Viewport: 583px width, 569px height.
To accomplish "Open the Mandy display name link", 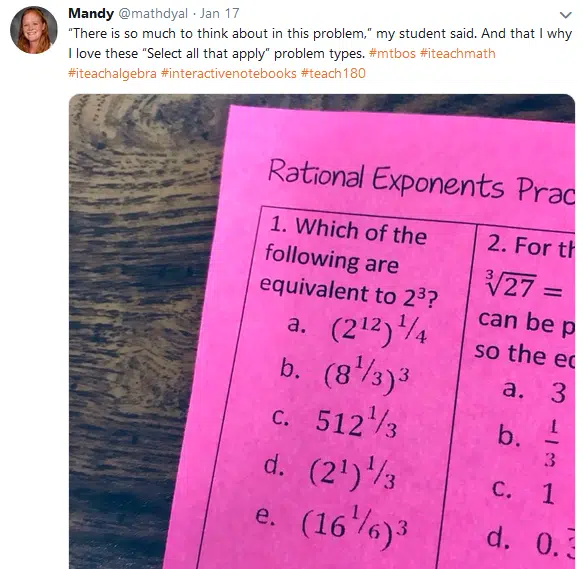I will (91, 13).
